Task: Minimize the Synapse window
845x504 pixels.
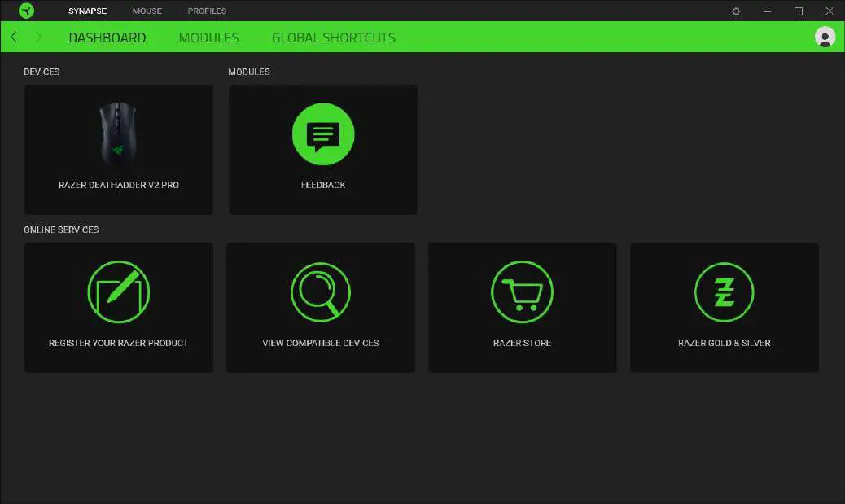Action: [767, 11]
